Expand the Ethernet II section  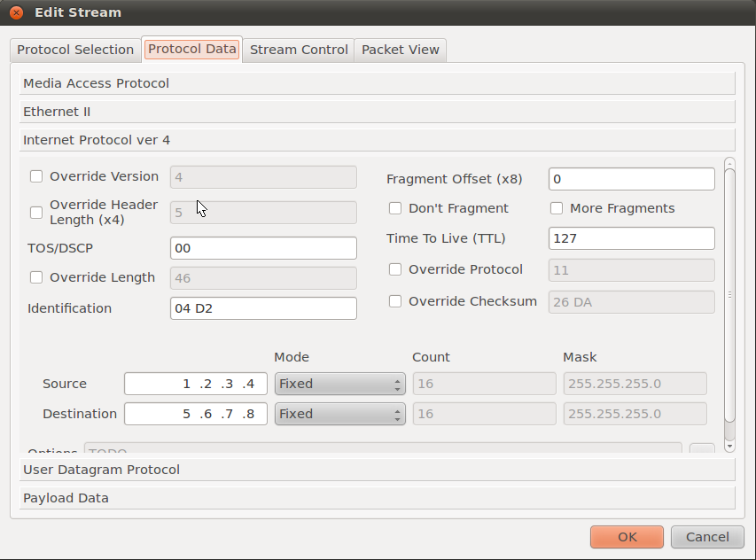[377, 112]
